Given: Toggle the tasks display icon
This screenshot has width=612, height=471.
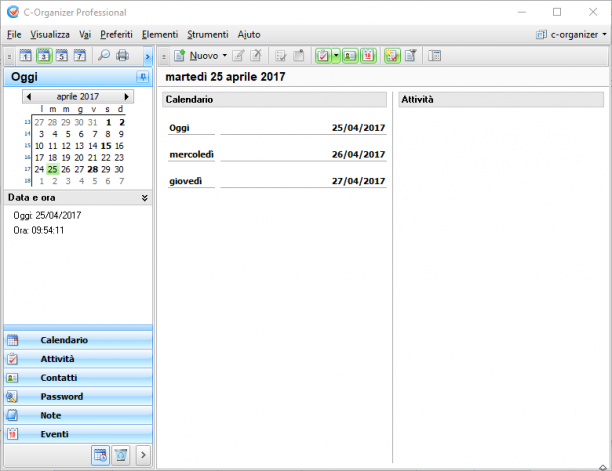Looking at the screenshot, I should [x=323, y=56].
